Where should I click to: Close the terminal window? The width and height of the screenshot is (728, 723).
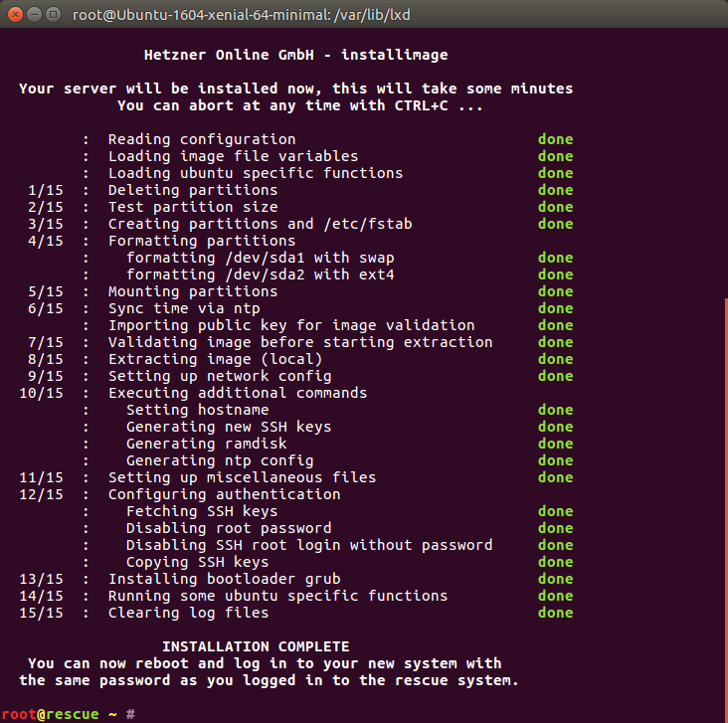13,15
